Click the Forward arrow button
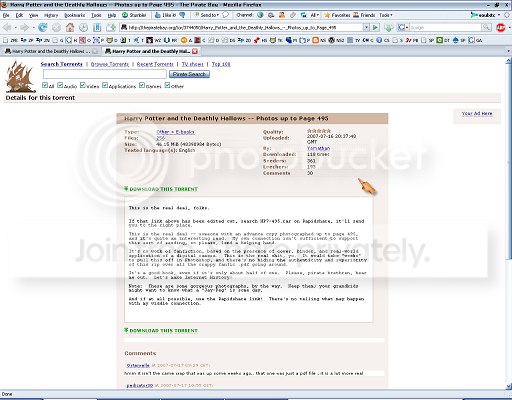 coord(24,27)
